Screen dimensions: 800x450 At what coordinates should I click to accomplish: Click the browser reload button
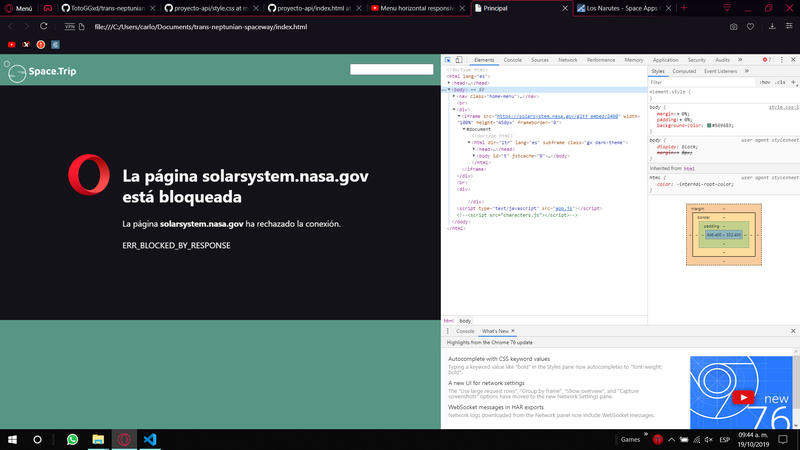pyautogui.click(x=43, y=26)
